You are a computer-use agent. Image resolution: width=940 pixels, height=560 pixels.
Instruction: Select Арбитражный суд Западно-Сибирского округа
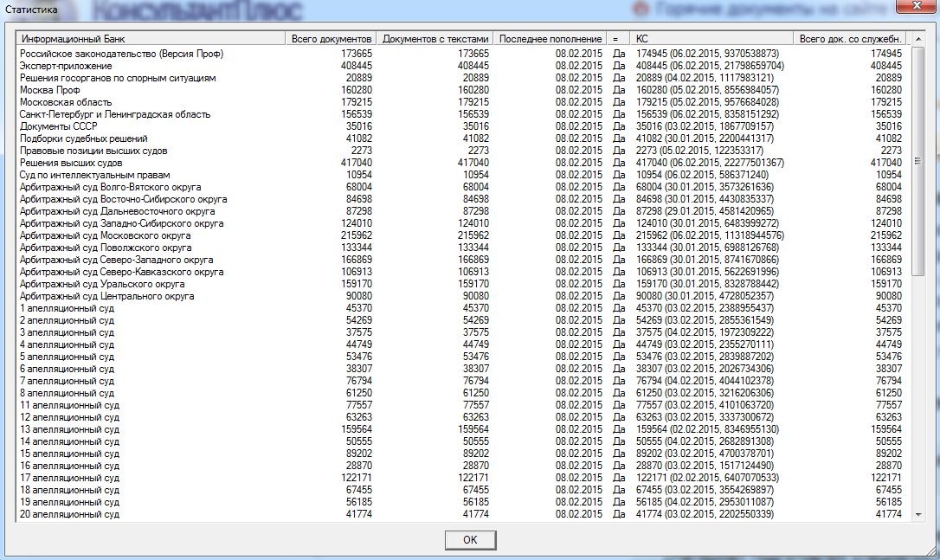point(461,223)
